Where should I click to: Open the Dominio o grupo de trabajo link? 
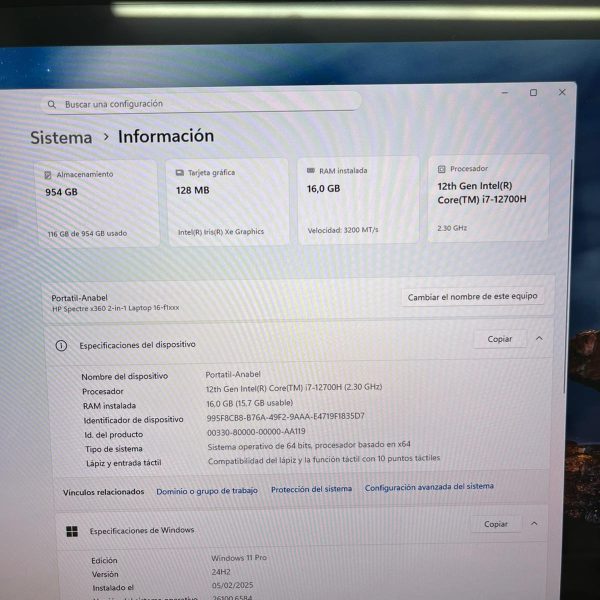[x=207, y=491]
